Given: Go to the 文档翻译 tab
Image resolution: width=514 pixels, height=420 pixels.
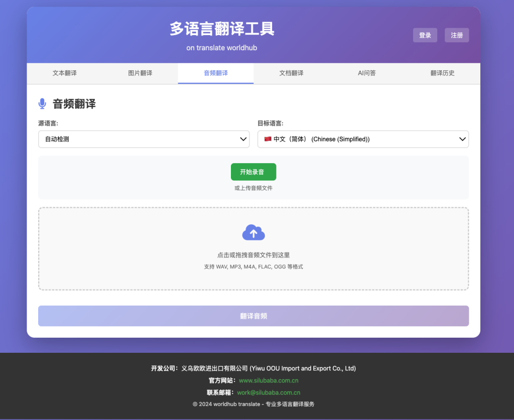Looking at the screenshot, I should [291, 73].
